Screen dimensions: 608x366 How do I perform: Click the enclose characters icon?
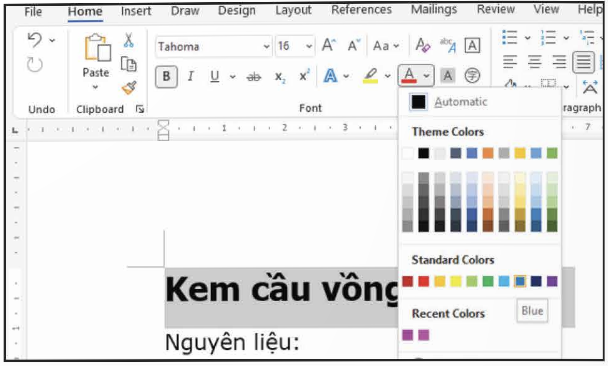(472, 76)
